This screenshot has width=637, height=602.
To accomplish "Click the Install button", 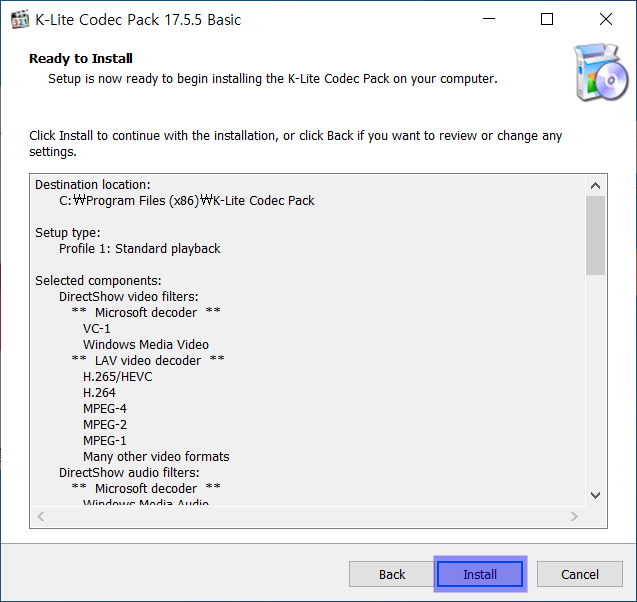I will [x=480, y=574].
